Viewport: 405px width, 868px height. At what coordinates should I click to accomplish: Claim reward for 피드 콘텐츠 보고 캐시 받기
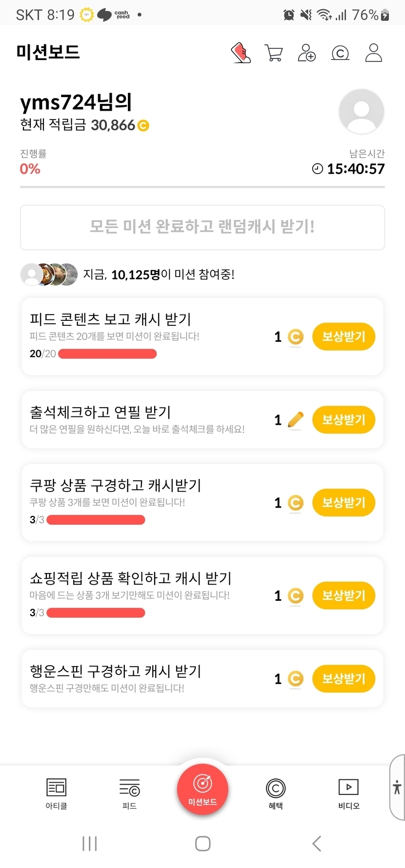coord(344,336)
